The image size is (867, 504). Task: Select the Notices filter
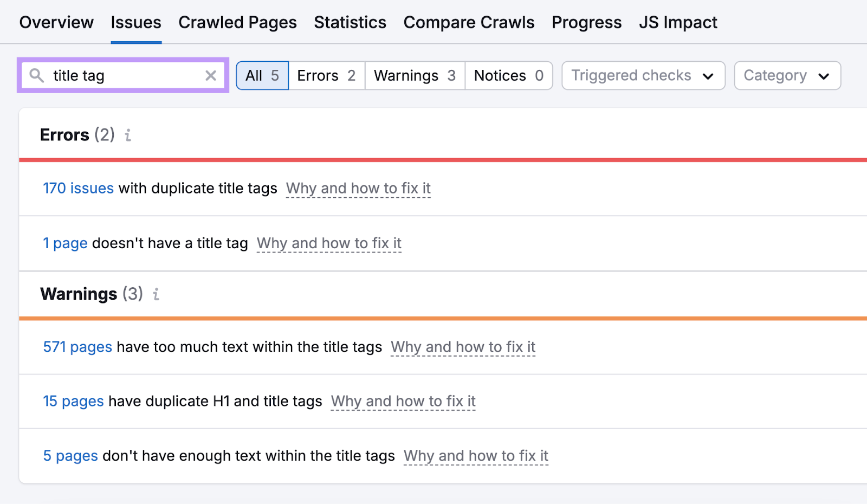click(x=508, y=75)
